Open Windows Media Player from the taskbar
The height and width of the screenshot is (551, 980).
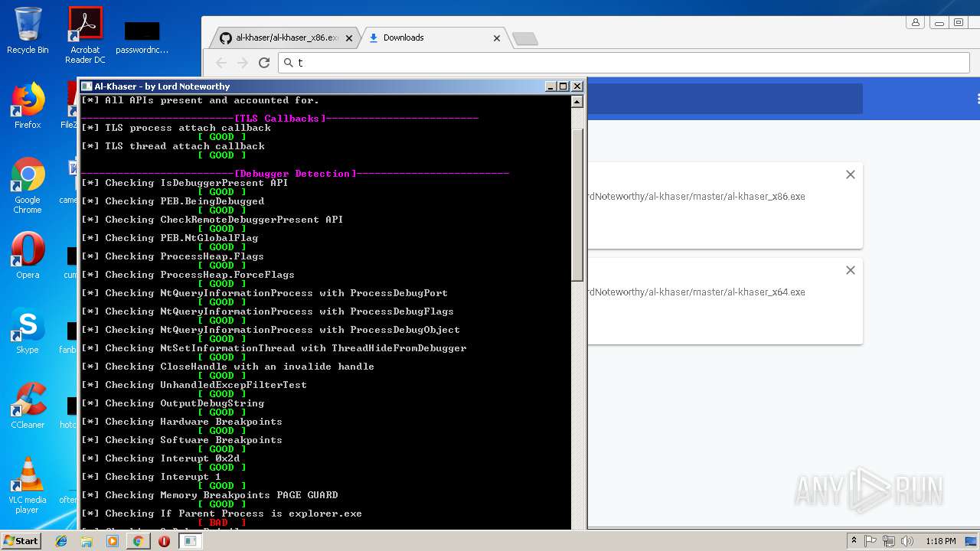tap(113, 541)
